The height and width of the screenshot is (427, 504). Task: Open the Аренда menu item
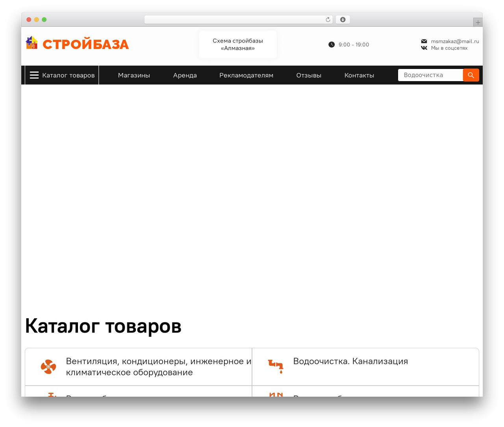click(x=185, y=75)
